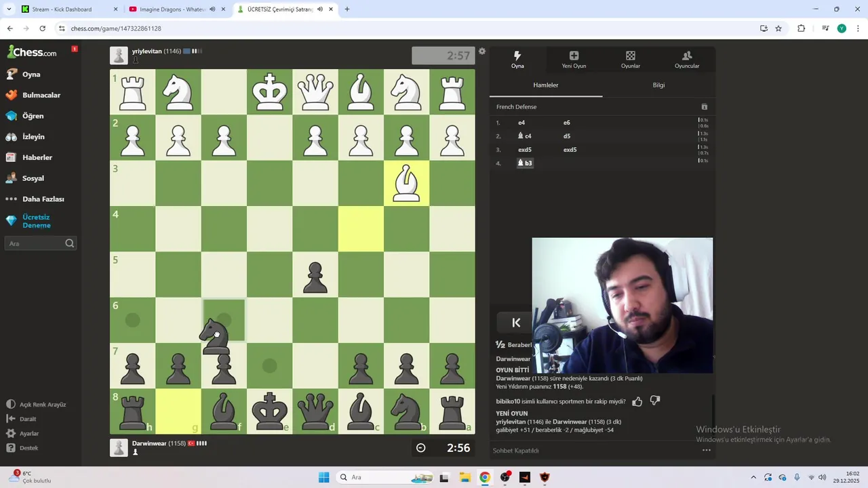Switch to Imagine Dragons YouTube tab
The image size is (868, 488).
tap(173, 9)
